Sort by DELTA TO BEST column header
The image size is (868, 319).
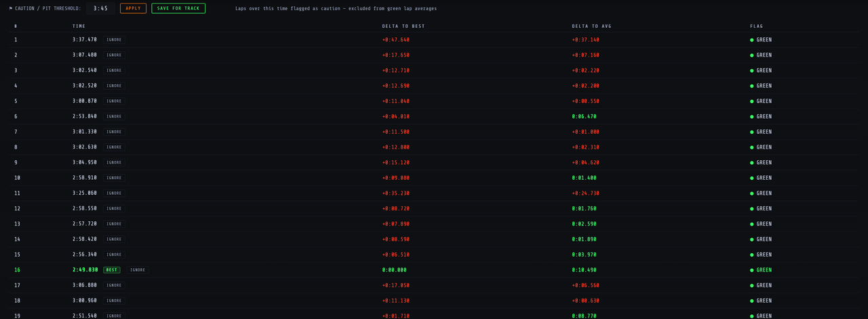403,26
